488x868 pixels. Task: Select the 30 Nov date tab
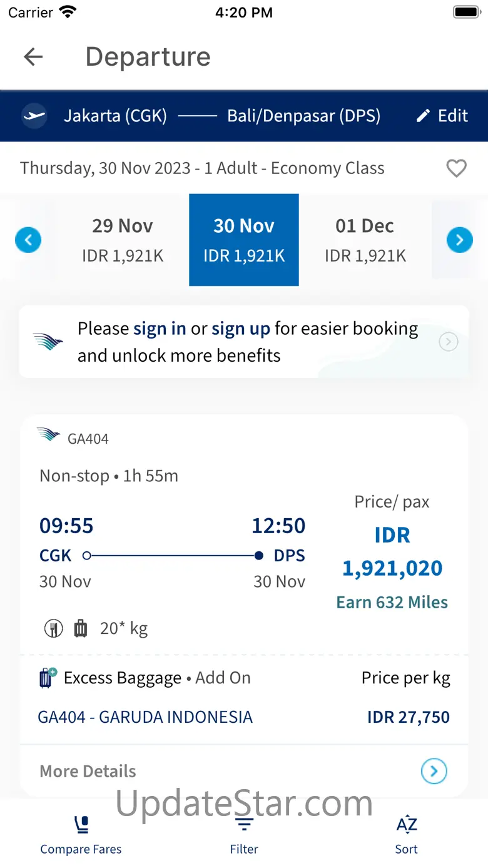244,240
